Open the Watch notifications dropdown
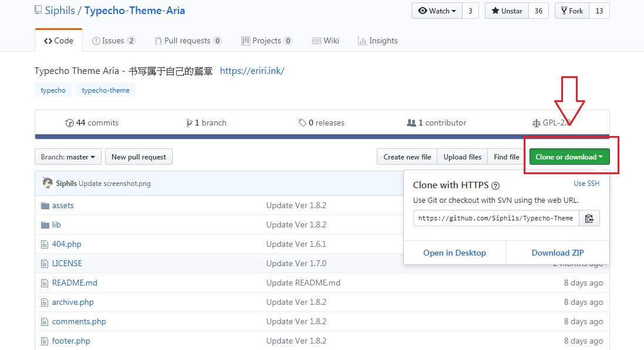Viewport: 644px width, 350px height. pyautogui.click(x=437, y=11)
